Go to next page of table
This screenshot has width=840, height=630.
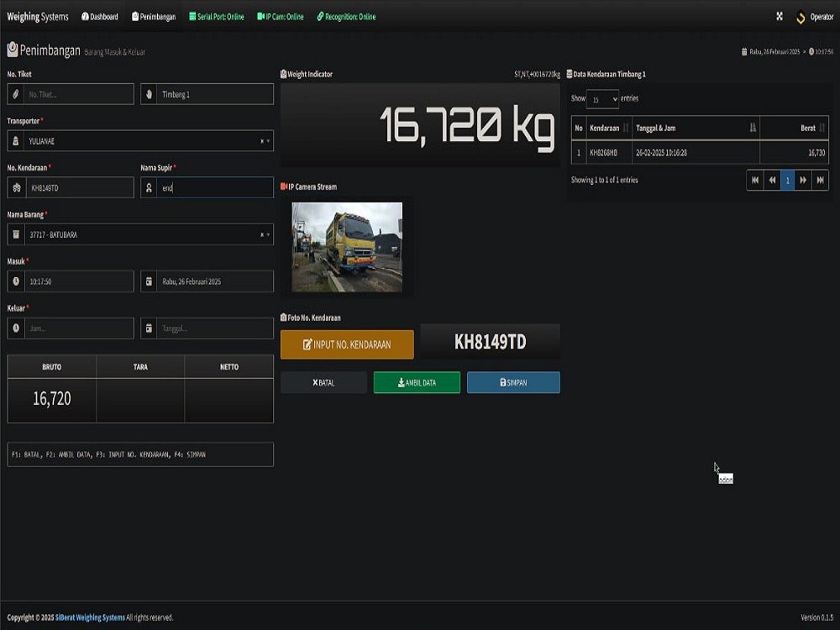[803, 180]
